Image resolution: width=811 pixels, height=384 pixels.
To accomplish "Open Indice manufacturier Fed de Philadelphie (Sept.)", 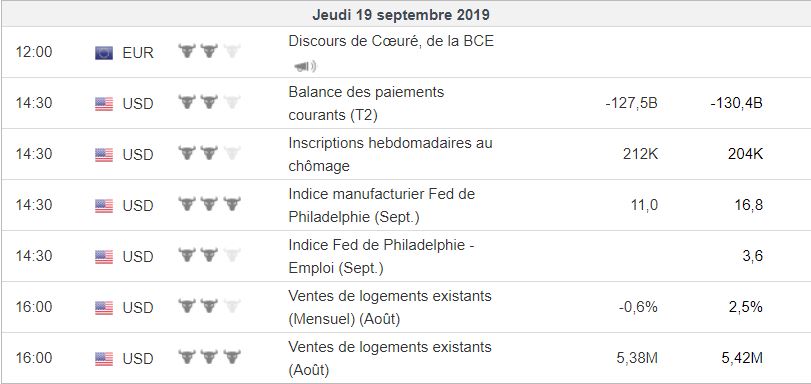I will pyautogui.click(x=382, y=205).
